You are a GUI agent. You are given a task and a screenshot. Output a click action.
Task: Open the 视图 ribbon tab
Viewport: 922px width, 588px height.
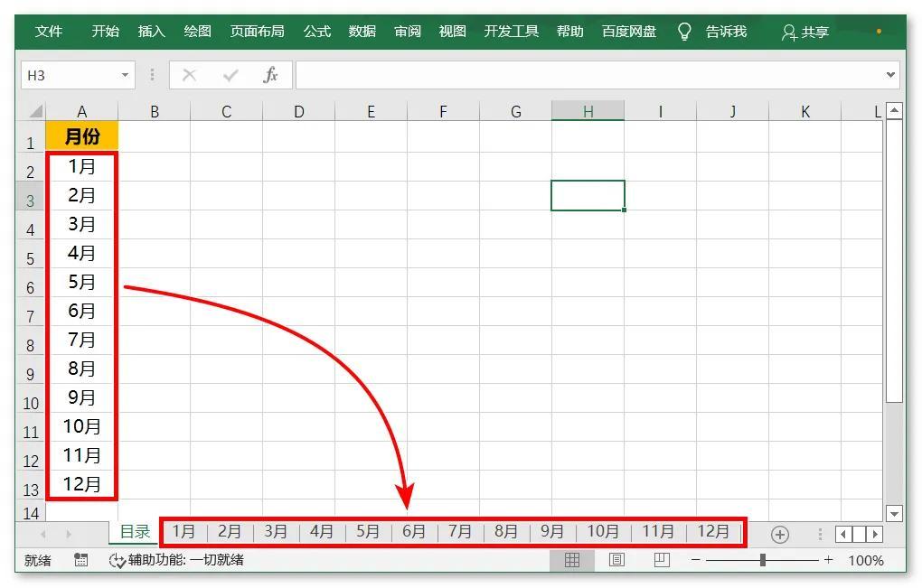click(x=452, y=32)
